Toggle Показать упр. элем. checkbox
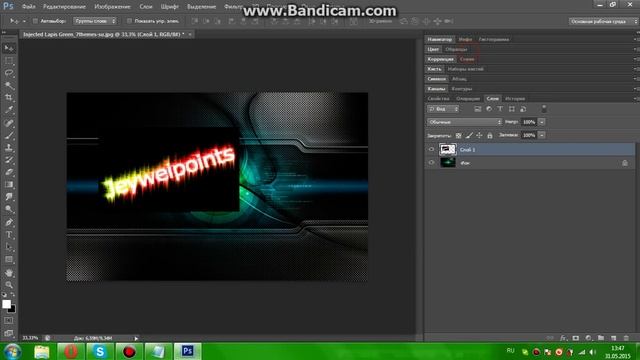 pos(129,21)
